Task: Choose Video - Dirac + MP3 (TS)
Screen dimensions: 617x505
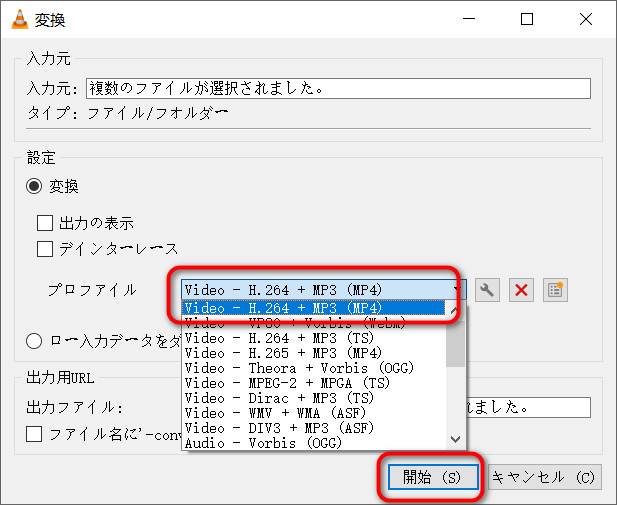Action: [x=314, y=398]
